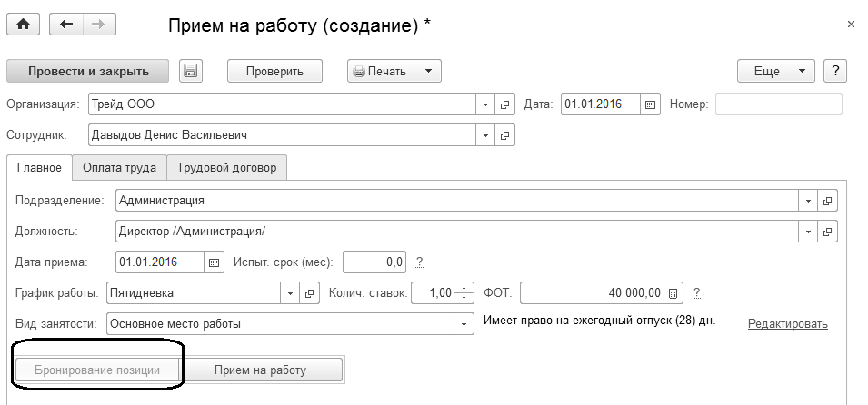
Task: Open calendar picker for Дата приема
Action: pos(215,262)
